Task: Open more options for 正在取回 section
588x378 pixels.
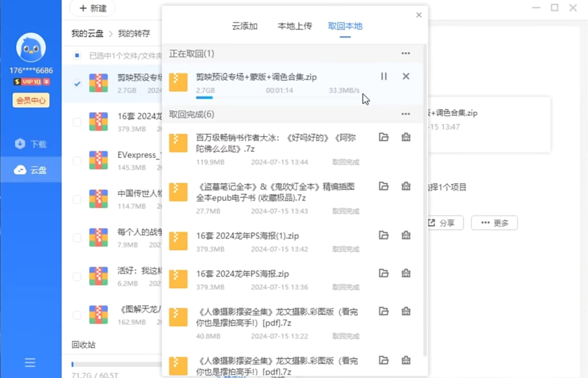Action: pyautogui.click(x=405, y=53)
